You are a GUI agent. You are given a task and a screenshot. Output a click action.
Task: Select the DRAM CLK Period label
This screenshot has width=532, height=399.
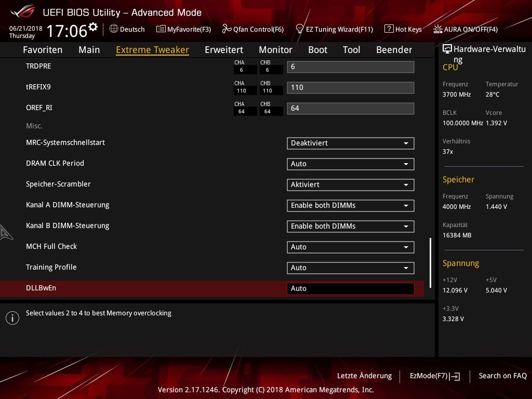pos(55,163)
